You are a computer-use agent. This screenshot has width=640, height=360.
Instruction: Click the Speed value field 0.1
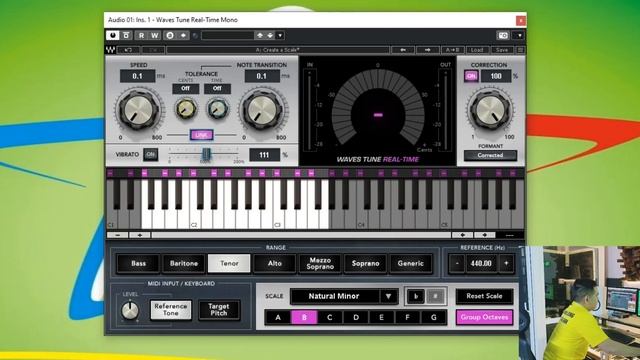(138, 76)
